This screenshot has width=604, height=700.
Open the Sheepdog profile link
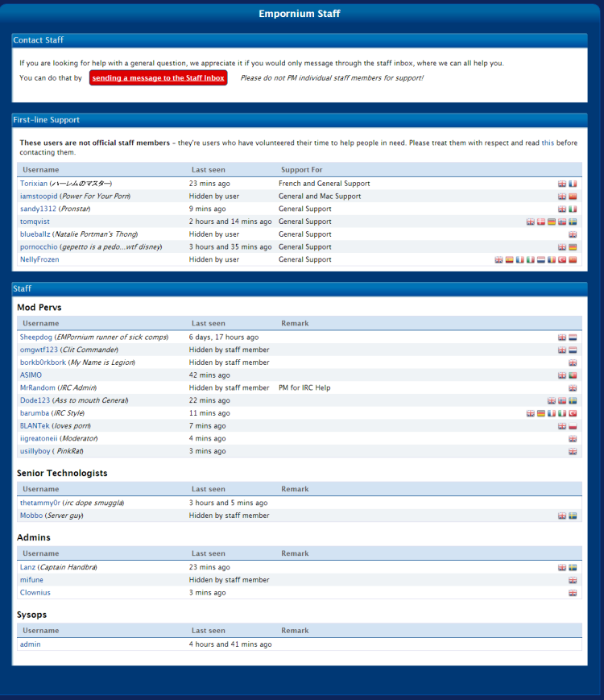(35, 337)
